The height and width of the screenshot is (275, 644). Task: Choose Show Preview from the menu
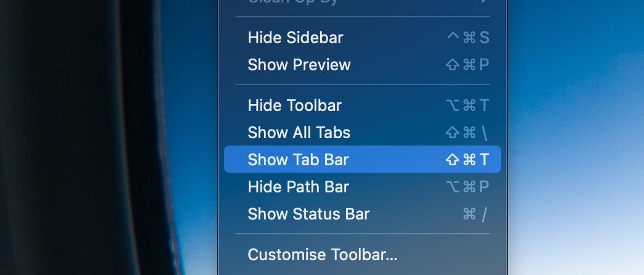pos(363,65)
